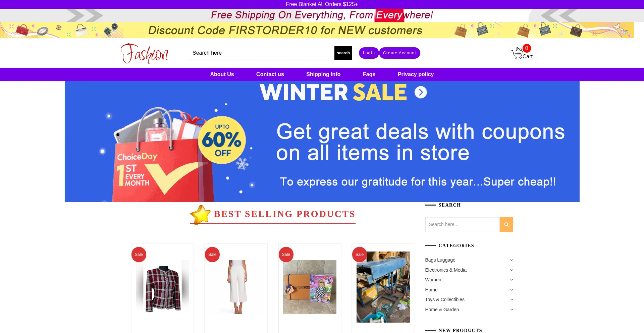Expand the Home & Garden category
The width and height of the screenshot is (644, 333).
pyautogui.click(x=512, y=310)
